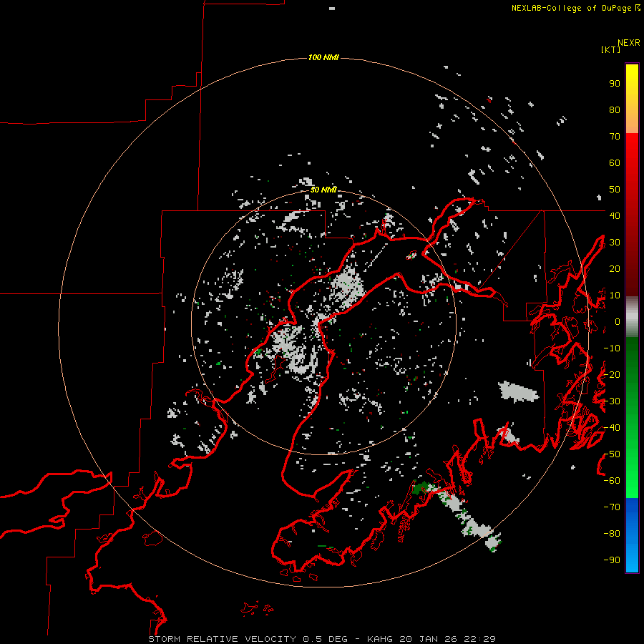
Task: Click the gray zero band of color bar
Action: click(x=632, y=317)
